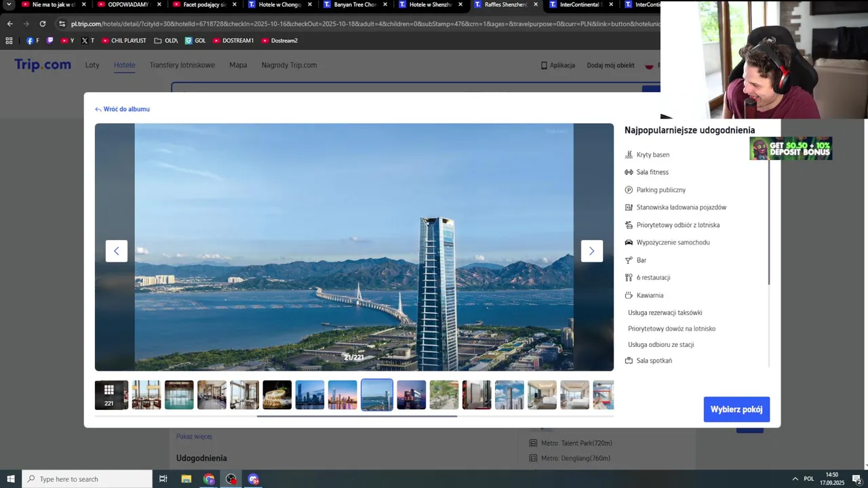The height and width of the screenshot is (488, 868).
Task: Click the browser forward arrow
Action: [26, 24]
